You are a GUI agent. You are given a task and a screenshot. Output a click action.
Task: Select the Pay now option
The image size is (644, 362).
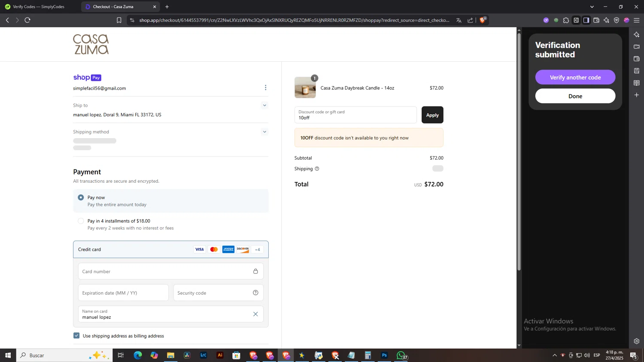pyautogui.click(x=81, y=197)
